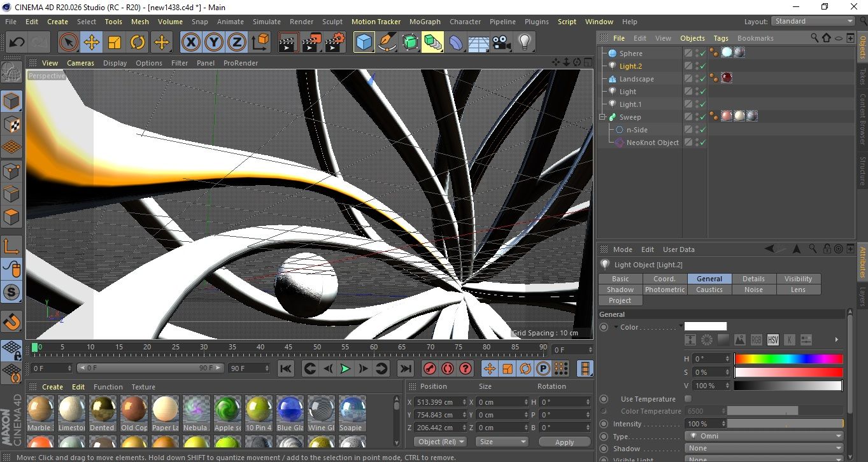Click the Undo arrow icon
The height and width of the screenshot is (462, 868).
point(17,43)
